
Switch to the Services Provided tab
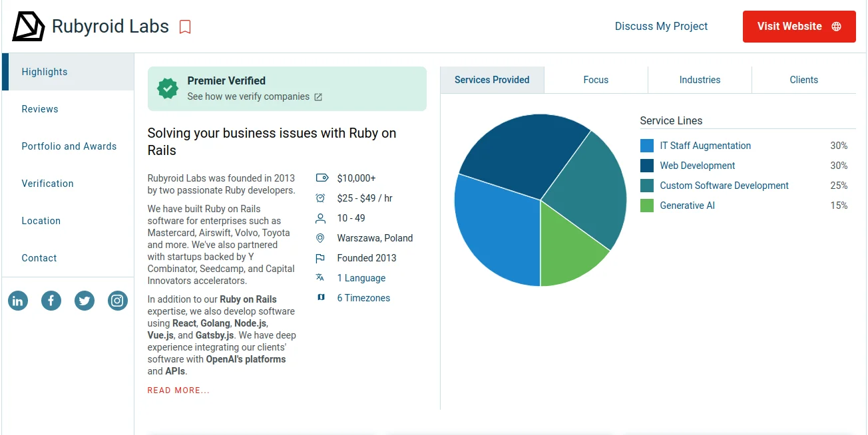(x=492, y=80)
